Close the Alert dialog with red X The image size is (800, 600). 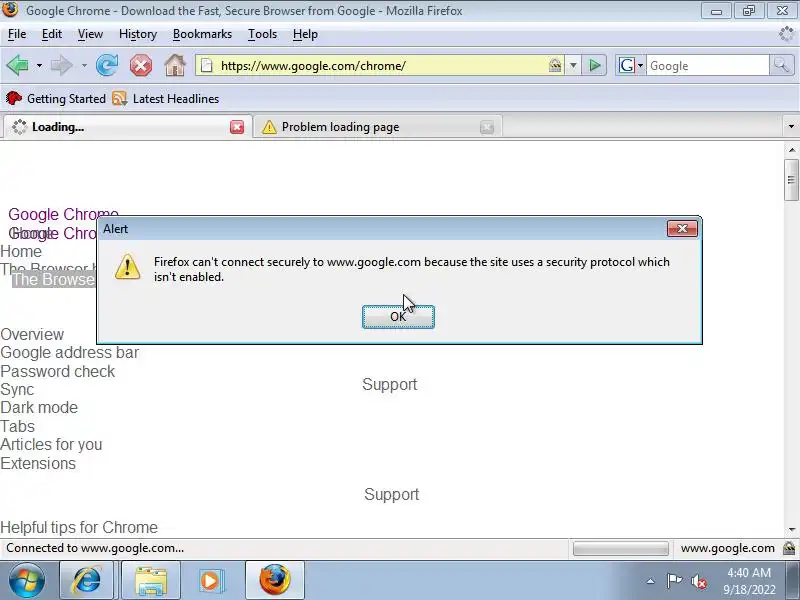pyautogui.click(x=682, y=229)
